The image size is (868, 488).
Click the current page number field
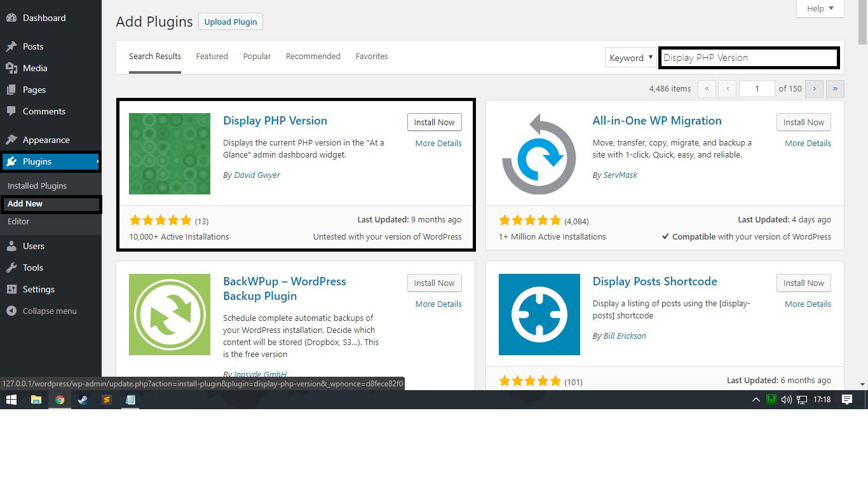pos(757,88)
